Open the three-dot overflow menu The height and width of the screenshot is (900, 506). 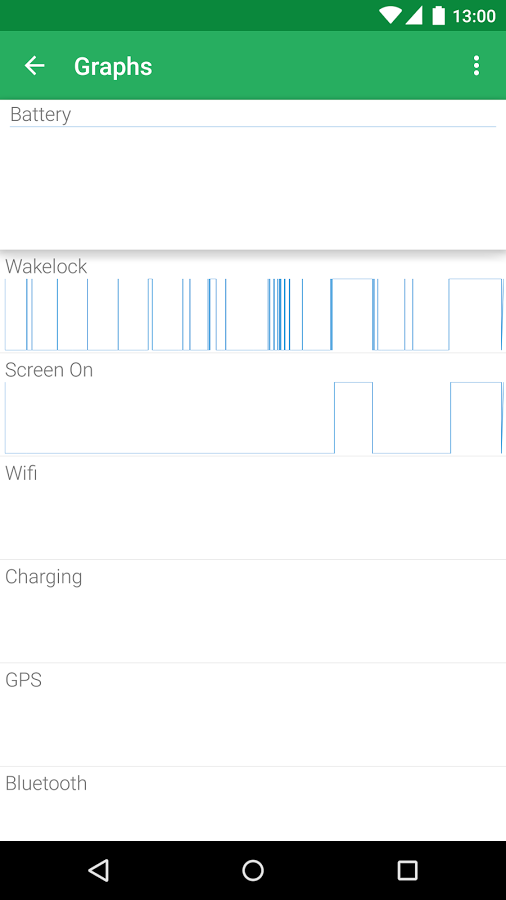coord(476,66)
